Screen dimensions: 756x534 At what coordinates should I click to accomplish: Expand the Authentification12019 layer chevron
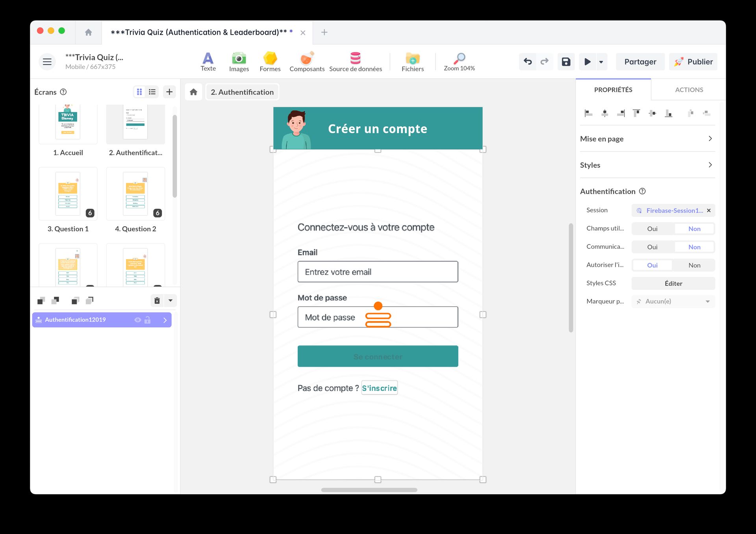pos(165,320)
